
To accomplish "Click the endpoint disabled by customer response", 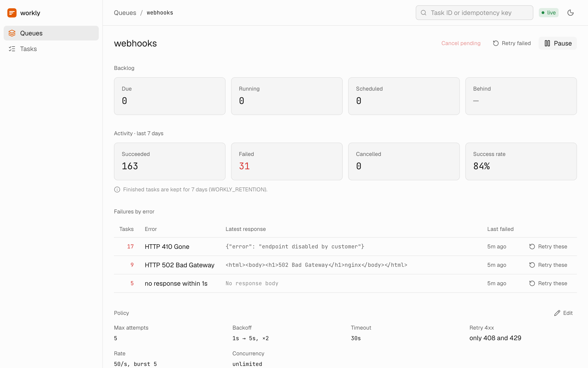I will [x=295, y=247].
